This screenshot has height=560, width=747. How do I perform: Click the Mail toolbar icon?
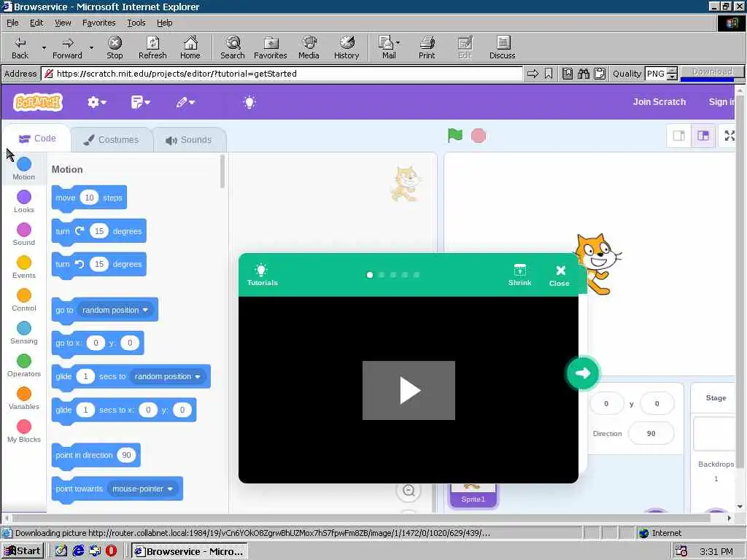click(x=389, y=47)
